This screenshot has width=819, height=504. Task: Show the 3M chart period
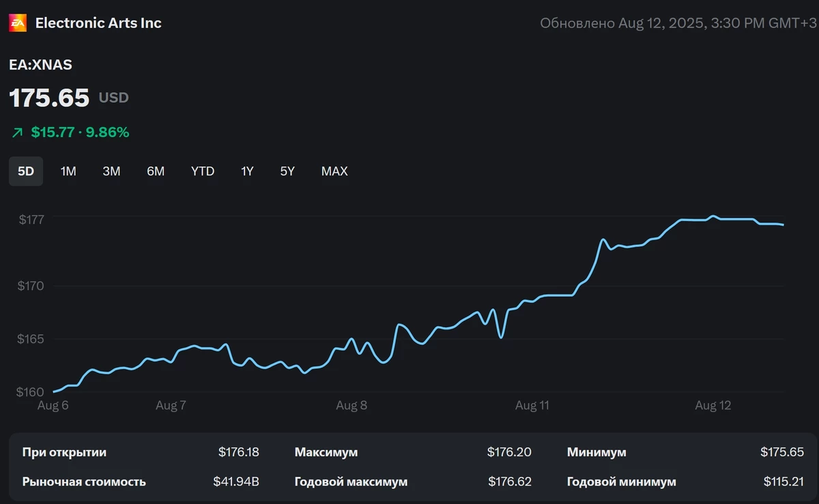111,171
